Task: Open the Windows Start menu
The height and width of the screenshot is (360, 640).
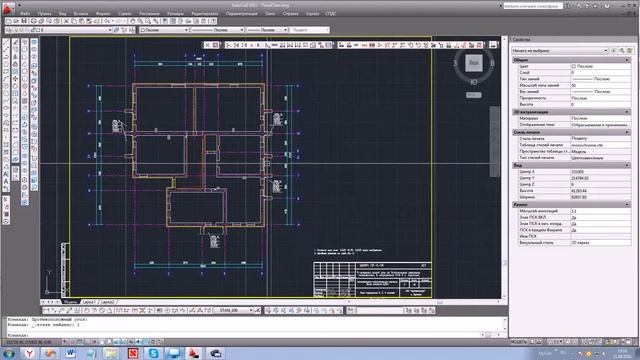Action: (x=9, y=353)
